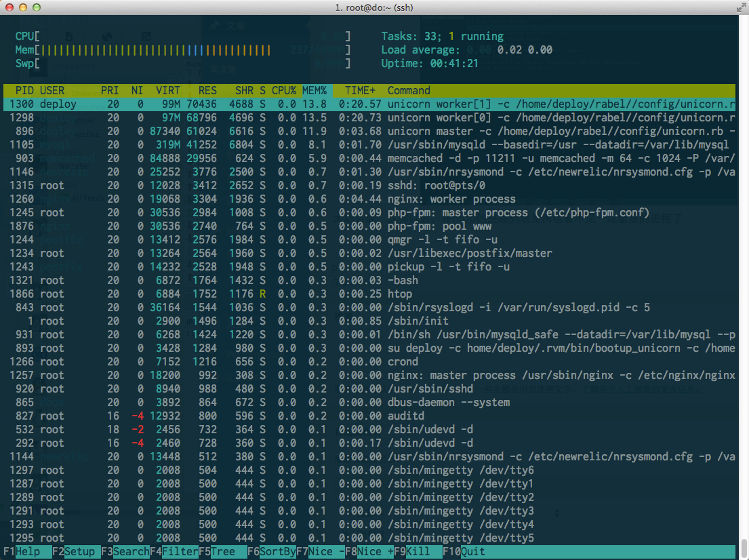Select nginx: master process row
The height and width of the screenshot is (560, 749).
[x=369, y=375]
